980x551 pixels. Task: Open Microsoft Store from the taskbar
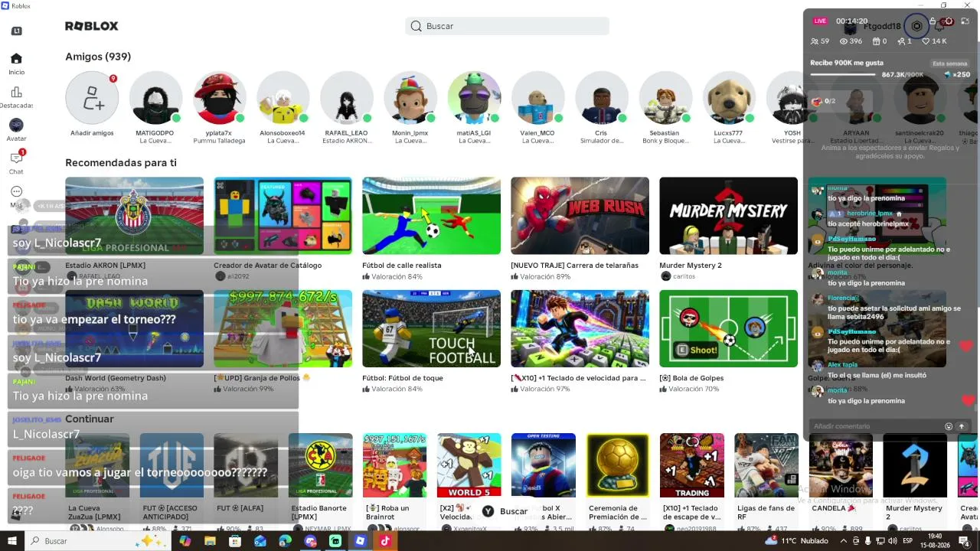[235, 541]
